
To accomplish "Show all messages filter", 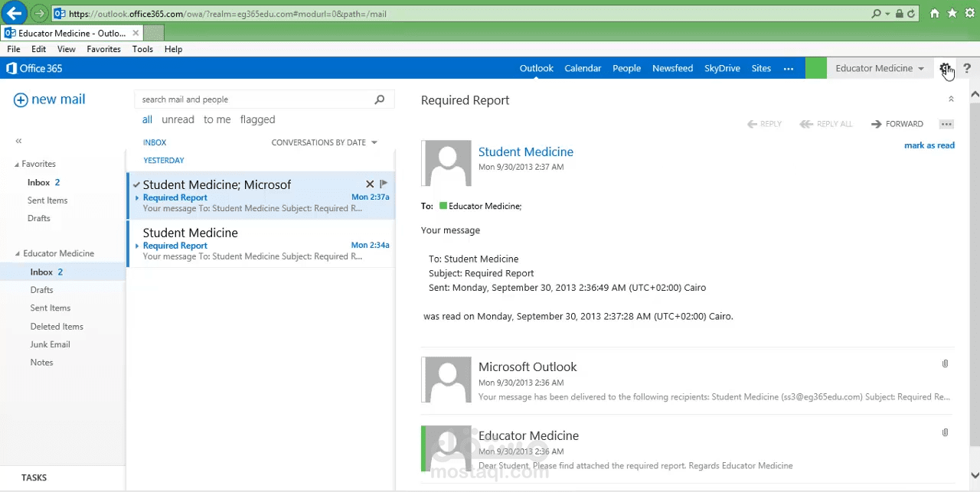I will click(x=147, y=119).
